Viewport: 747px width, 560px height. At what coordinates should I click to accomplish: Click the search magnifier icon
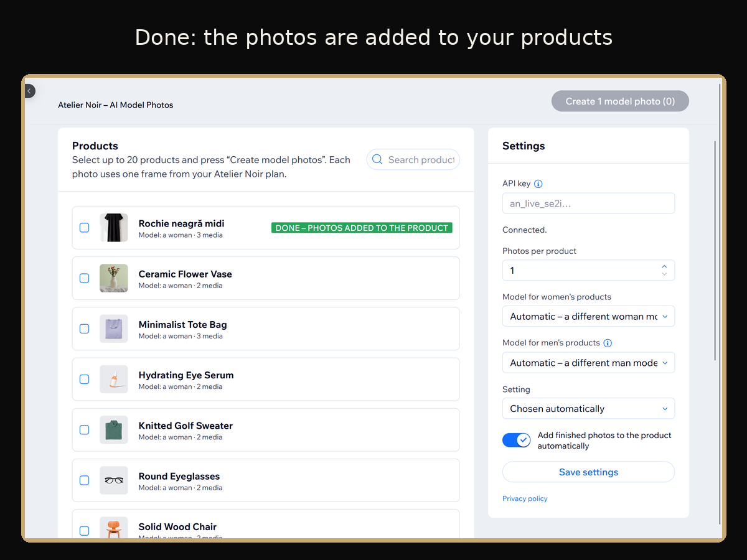(x=377, y=160)
